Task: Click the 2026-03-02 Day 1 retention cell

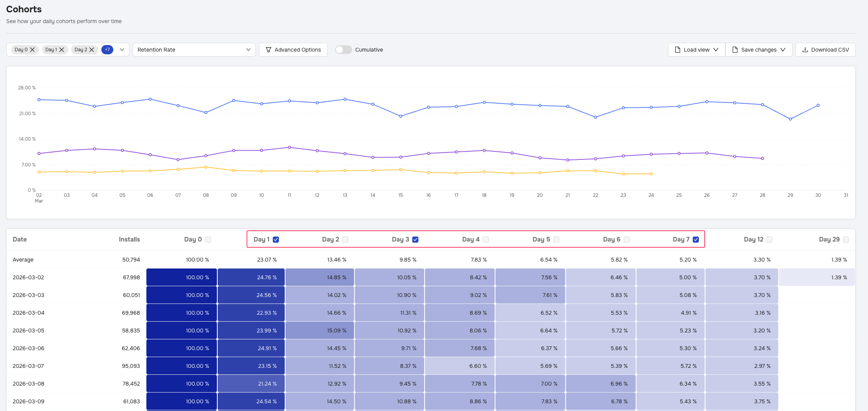Action: [x=251, y=277]
